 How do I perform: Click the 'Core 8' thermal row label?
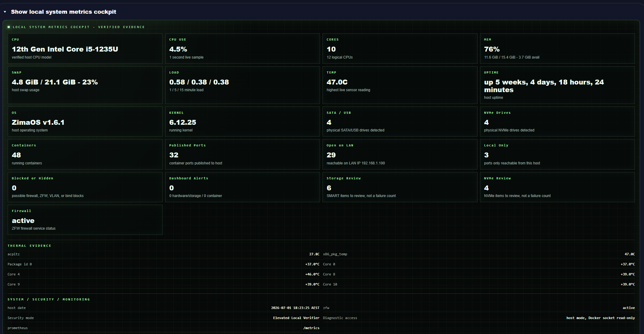click(329, 274)
